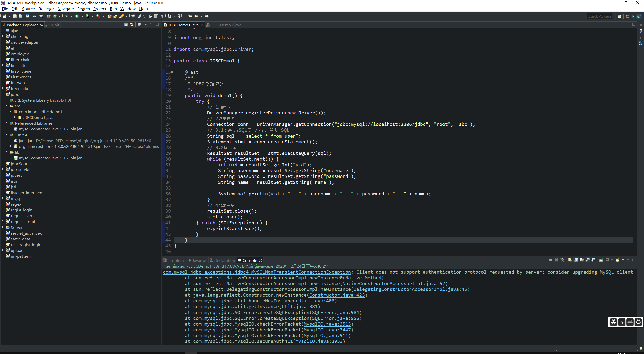The width and height of the screenshot is (644, 354).
Task: Click the Open Perspective icon
Action: [x=620, y=16]
